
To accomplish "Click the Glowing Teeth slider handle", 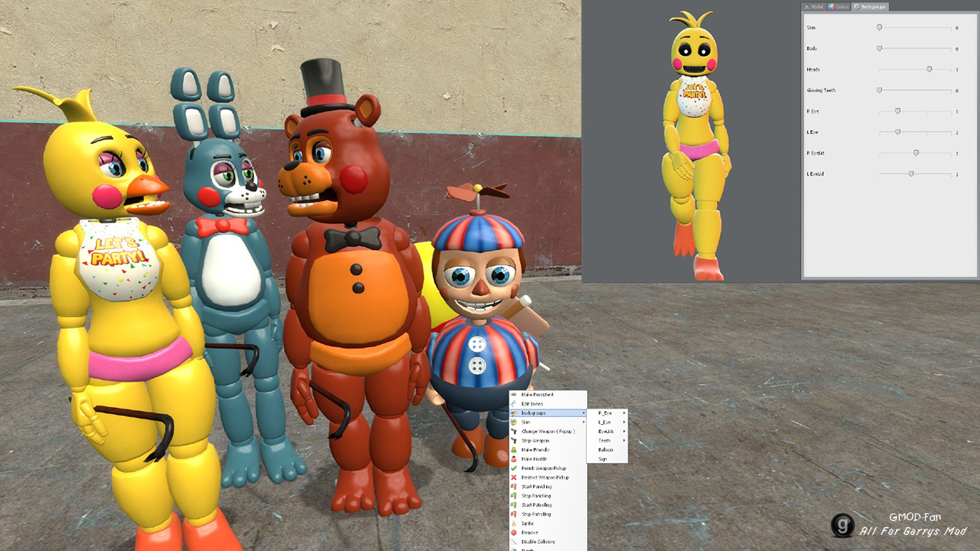I will [879, 90].
